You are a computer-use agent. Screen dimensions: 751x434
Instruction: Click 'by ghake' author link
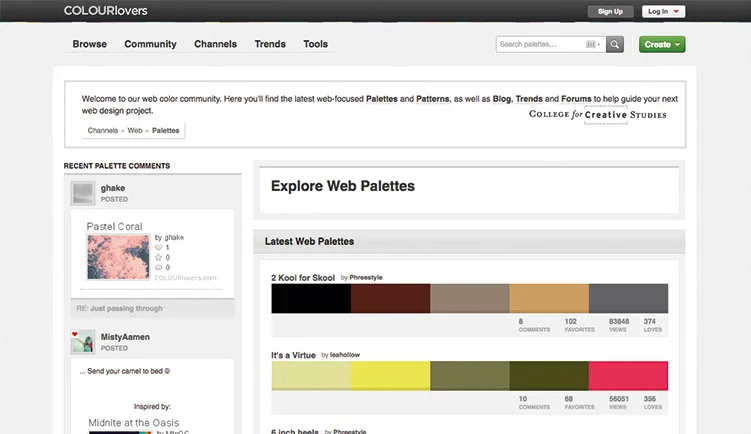point(169,237)
